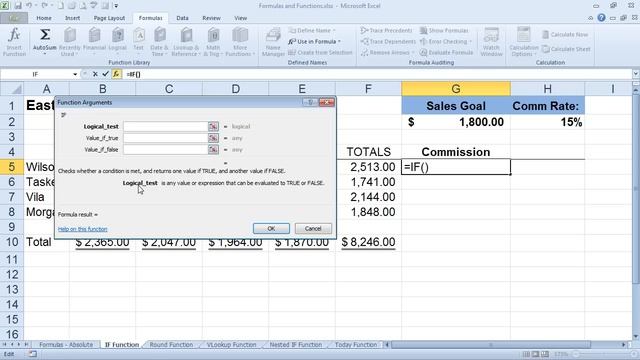Open Recently Used functions list
Viewport: 640px width, 360px height.
(x=69, y=42)
